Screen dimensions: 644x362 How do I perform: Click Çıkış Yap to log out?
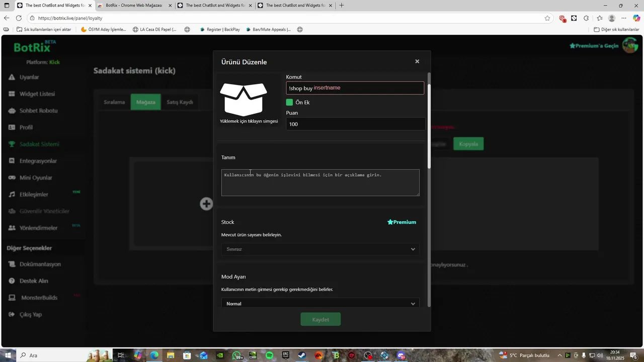pyautogui.click(x=30, y=314)
